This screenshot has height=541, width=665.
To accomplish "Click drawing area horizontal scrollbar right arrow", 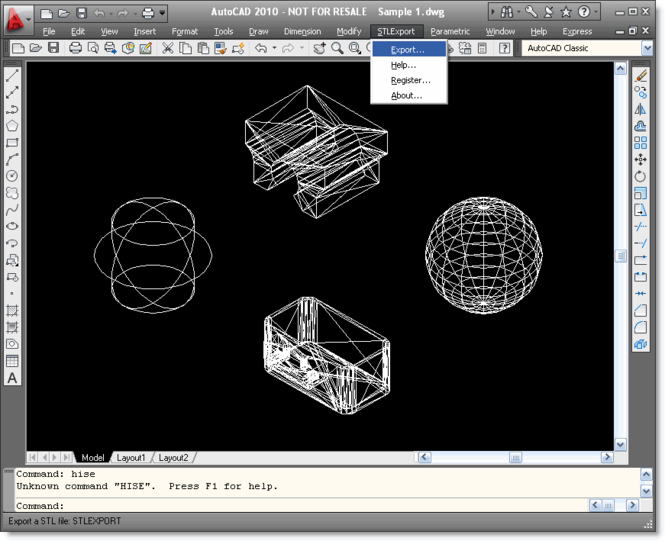I will pyautogui.click(x=607, y=457).
